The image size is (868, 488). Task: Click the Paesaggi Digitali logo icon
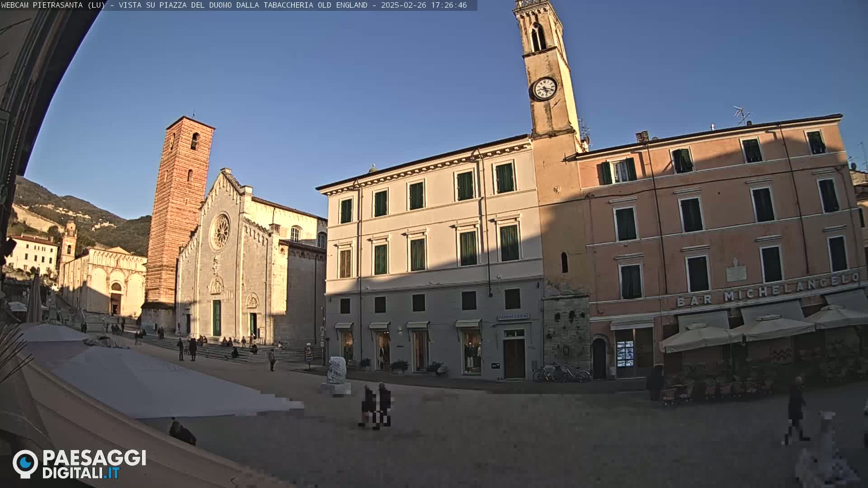[x=25, y=464]
